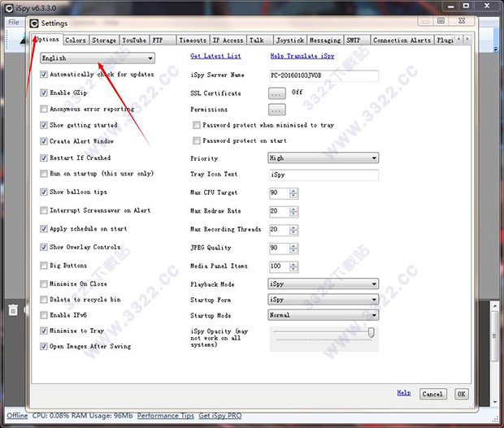Click the iSpy app icon in main title bar
Screen dimensions: 504x428
(x=9, y=8)
